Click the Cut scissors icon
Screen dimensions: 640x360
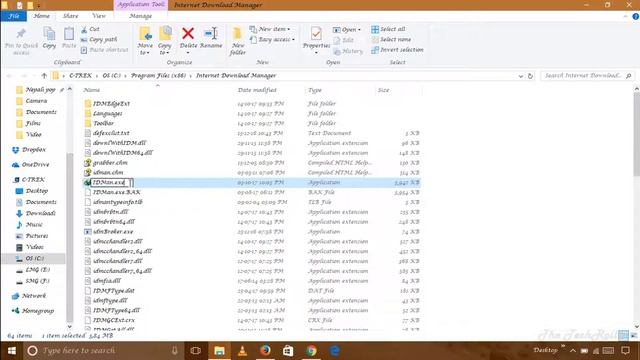tap(84, 29)
